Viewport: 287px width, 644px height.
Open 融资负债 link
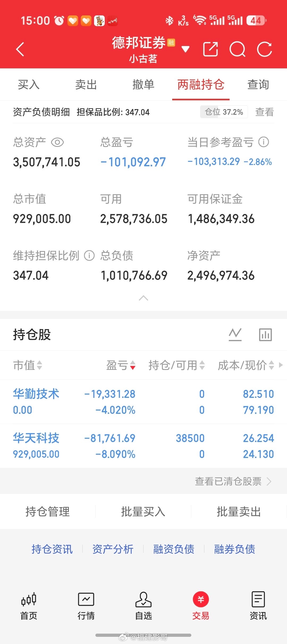pyautogui.click(x=174, y=549)
